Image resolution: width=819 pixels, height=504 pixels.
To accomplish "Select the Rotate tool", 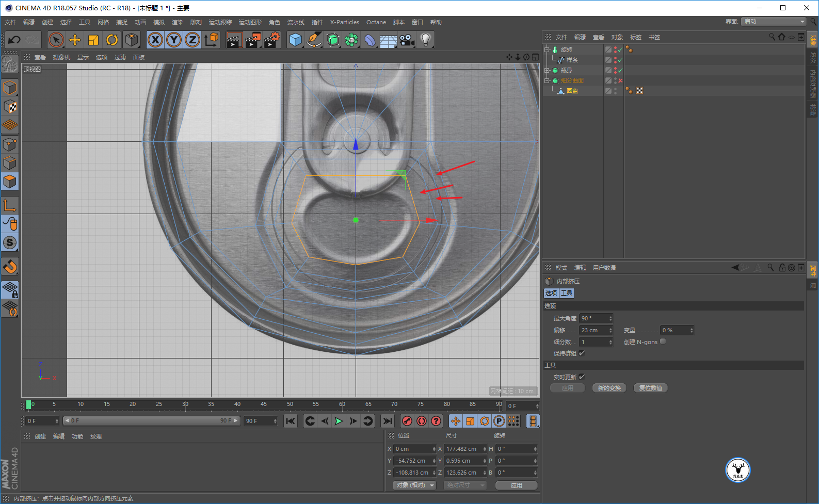I will coord(112,40).
